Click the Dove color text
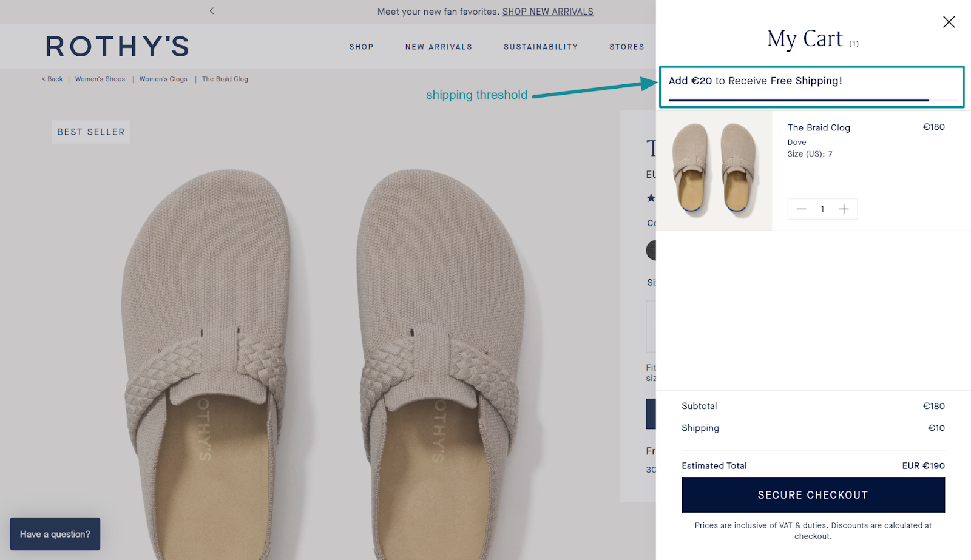The width and height of the screenshot is (971, 560). point(797,143)
